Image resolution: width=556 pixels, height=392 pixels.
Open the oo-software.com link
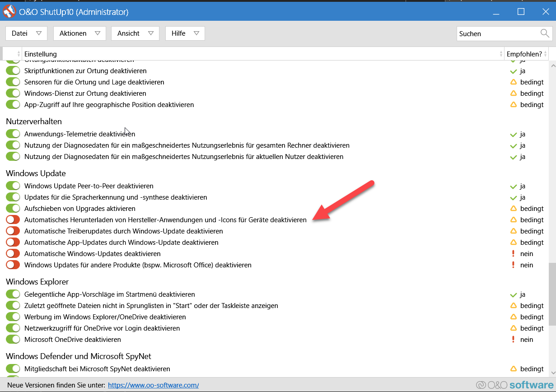pos(154,385)
